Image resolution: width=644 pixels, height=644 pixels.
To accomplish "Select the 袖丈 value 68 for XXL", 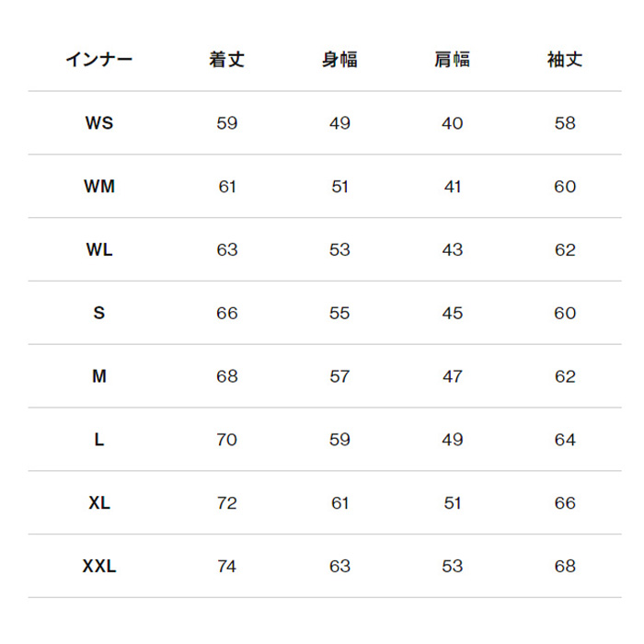I will point(565,567).
